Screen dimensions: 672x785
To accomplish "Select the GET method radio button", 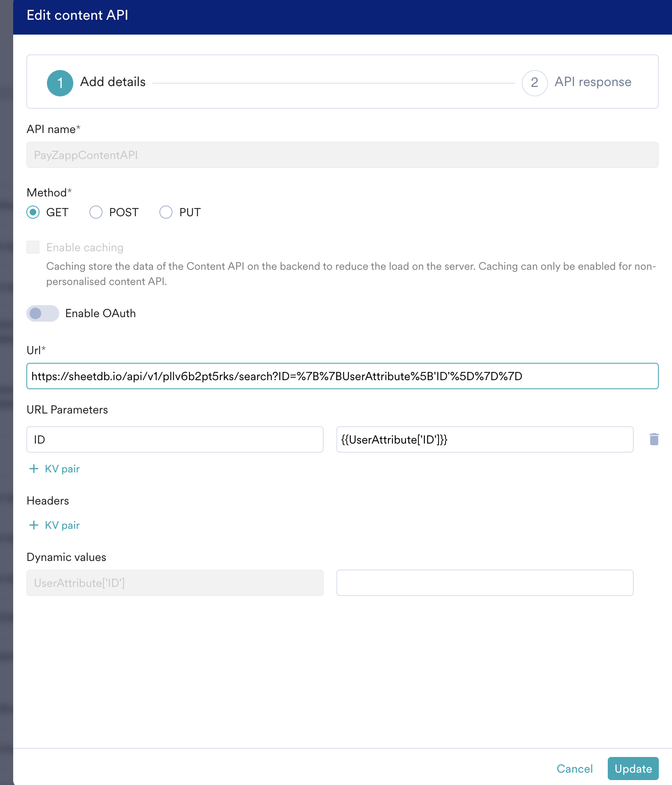I will coord(33,212).
